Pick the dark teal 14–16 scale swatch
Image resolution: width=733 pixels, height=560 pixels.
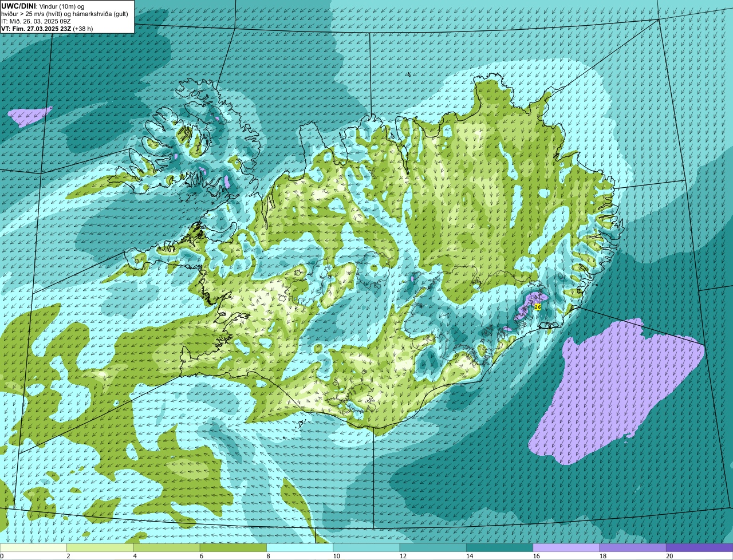point(499,547)
